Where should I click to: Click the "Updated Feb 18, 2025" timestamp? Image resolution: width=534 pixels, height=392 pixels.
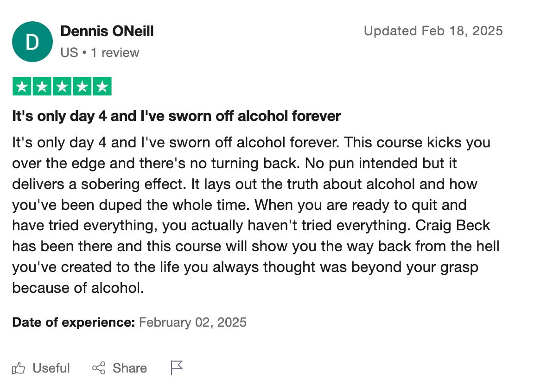[x=433, y=31]
